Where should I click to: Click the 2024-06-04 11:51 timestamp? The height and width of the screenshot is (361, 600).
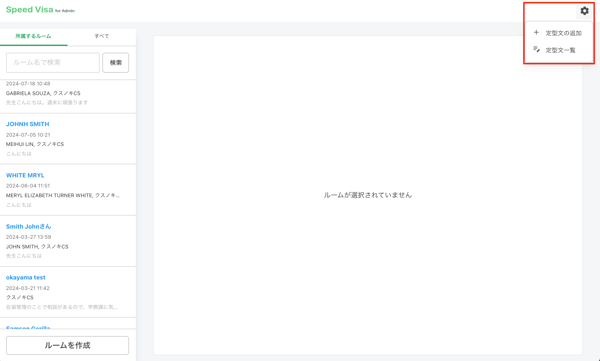[x=28, y=186]
